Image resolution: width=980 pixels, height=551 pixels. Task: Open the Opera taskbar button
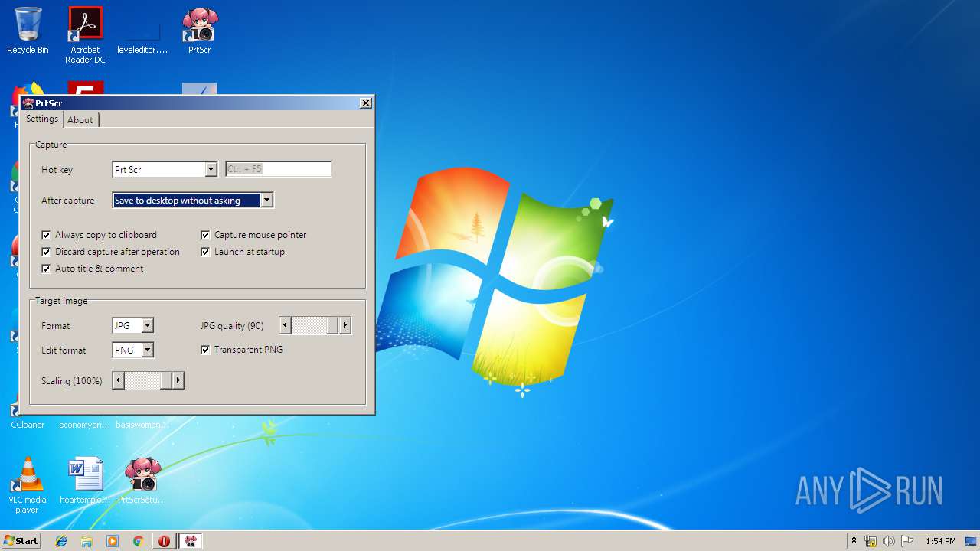[x=164, y=541]
